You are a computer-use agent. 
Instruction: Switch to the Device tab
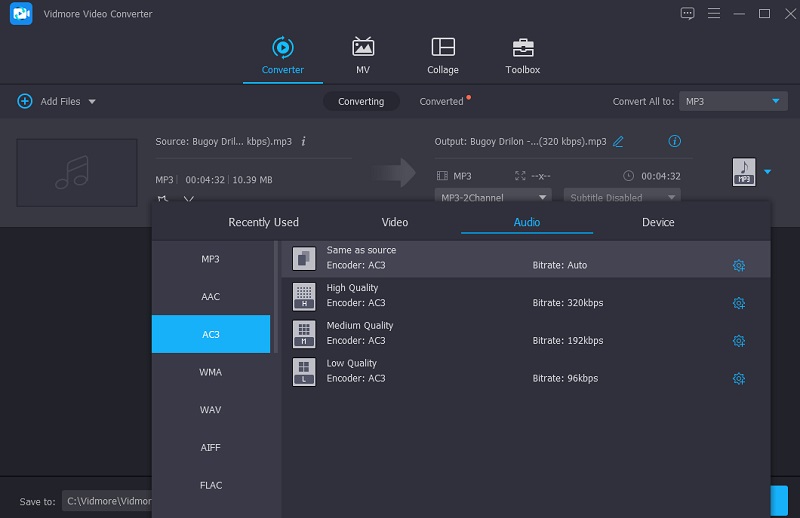[658, 222]
